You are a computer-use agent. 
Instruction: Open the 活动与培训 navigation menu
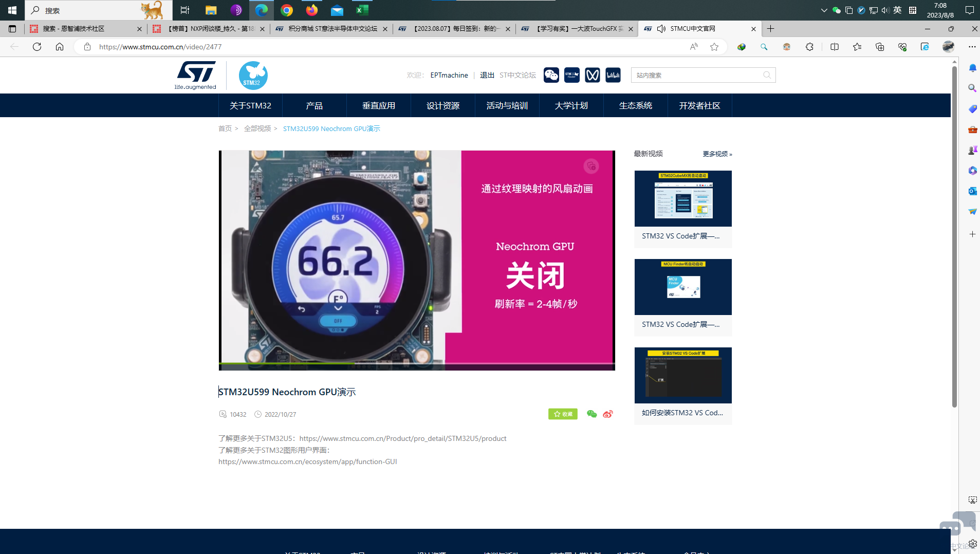[x=507, y=105]
